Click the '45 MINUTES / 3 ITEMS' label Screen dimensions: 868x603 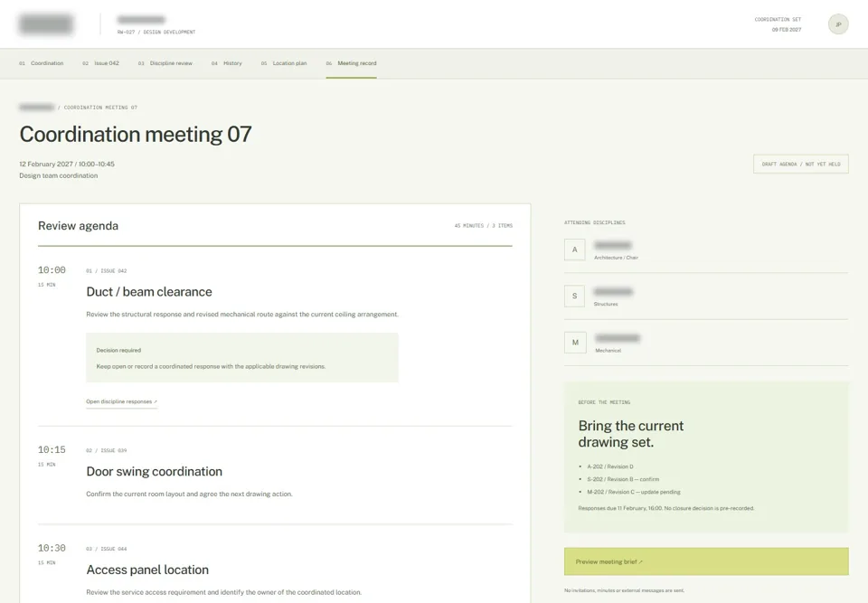pyautogui.click(x=483, y=226)
